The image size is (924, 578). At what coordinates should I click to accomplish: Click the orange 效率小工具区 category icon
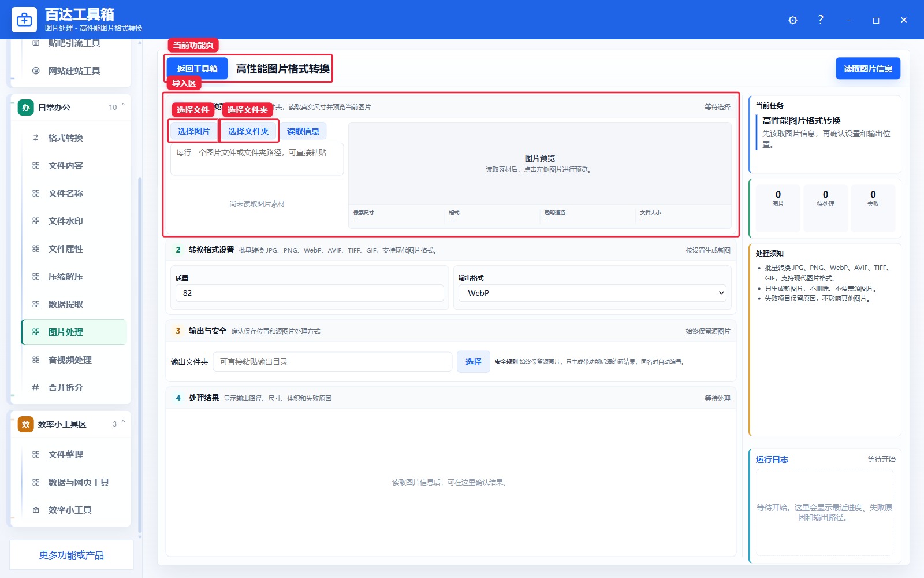pos(26,424)
